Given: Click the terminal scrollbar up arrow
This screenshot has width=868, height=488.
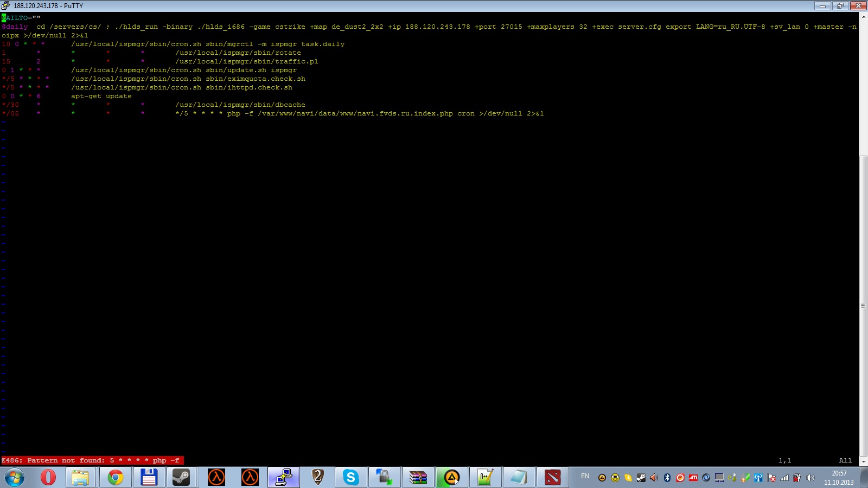Looking at the screenshot, I should point(863,17).
